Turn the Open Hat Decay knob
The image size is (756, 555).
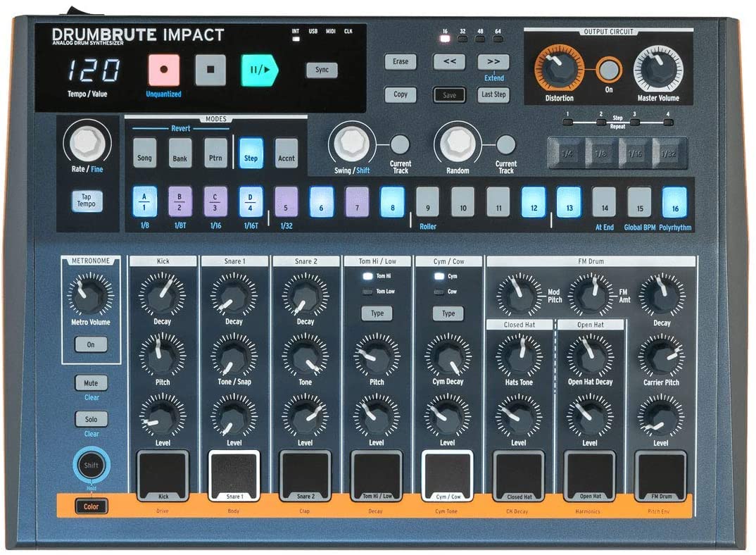(x=590, y=356)
